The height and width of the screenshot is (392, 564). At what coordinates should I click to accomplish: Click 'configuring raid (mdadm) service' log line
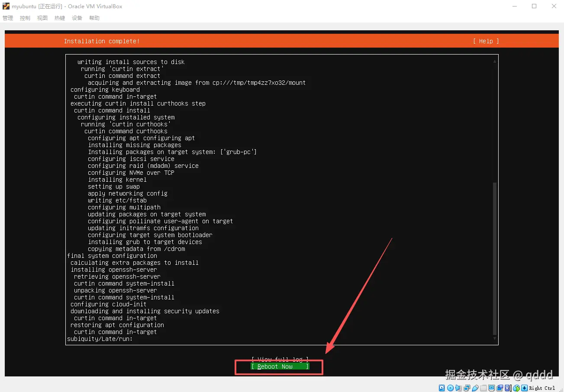tap(143, 166)
